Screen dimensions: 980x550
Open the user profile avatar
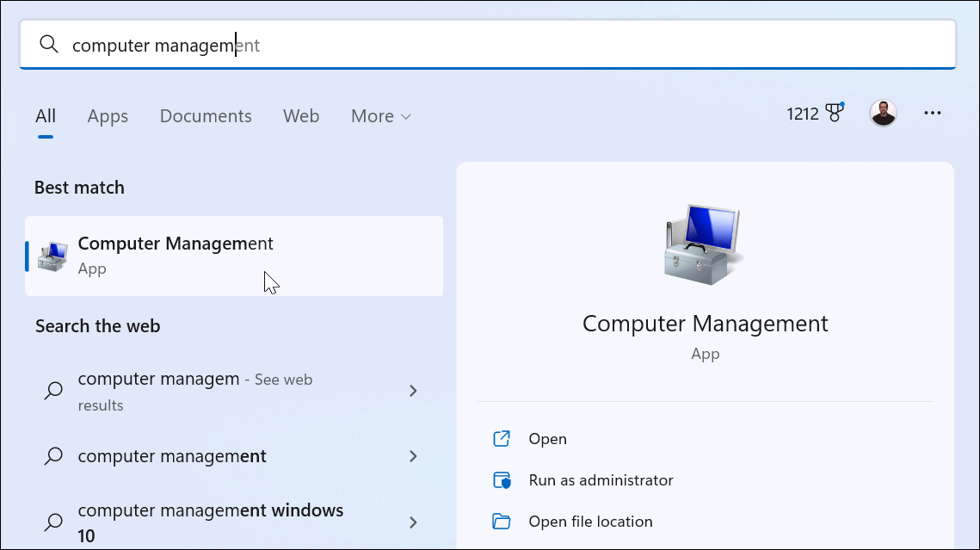[x=884, y=113]
